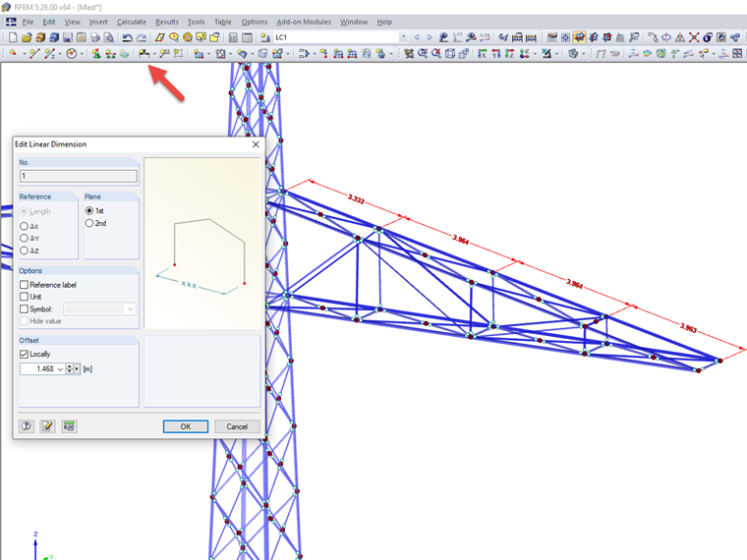The image size is (747, 560).
Task: Go to the previous load case arrow
Action: [x=417, y=37]
